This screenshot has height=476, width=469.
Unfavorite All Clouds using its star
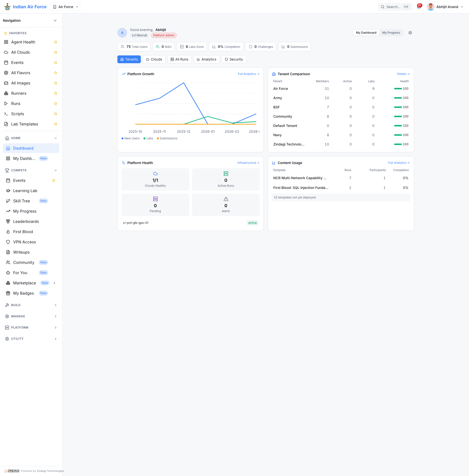56,52
